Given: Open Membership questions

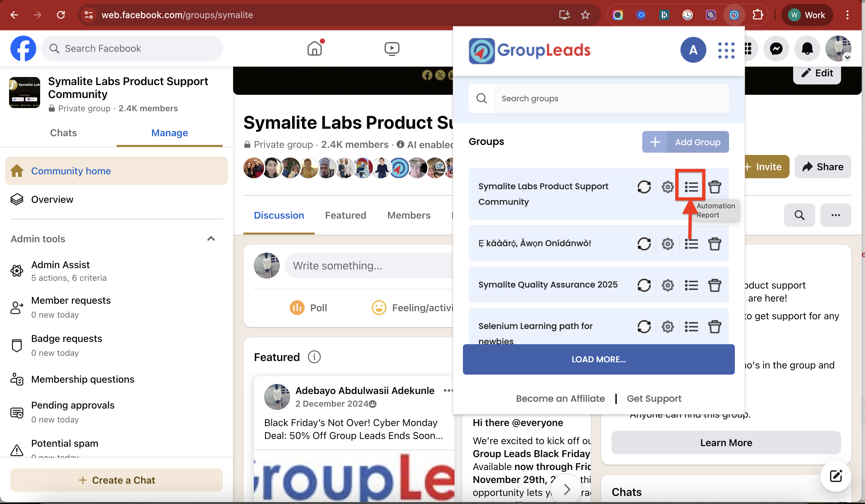Looking at the screenshot, I should click(116, 379).
